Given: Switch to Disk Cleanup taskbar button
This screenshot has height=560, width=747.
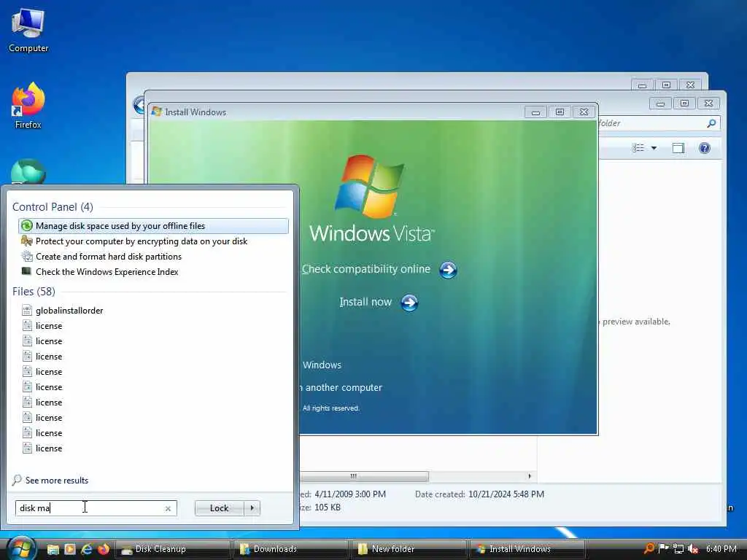Looking at the screenshot, I should pyautogui.click(x=173, y=549).
